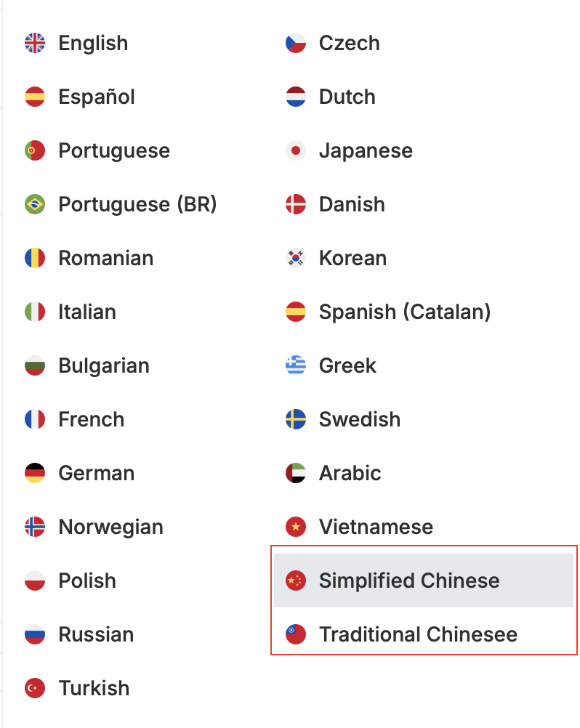Viewport: 580px width, 728px height.
Task: Click the Brazil flag icon
Action: 35,204
